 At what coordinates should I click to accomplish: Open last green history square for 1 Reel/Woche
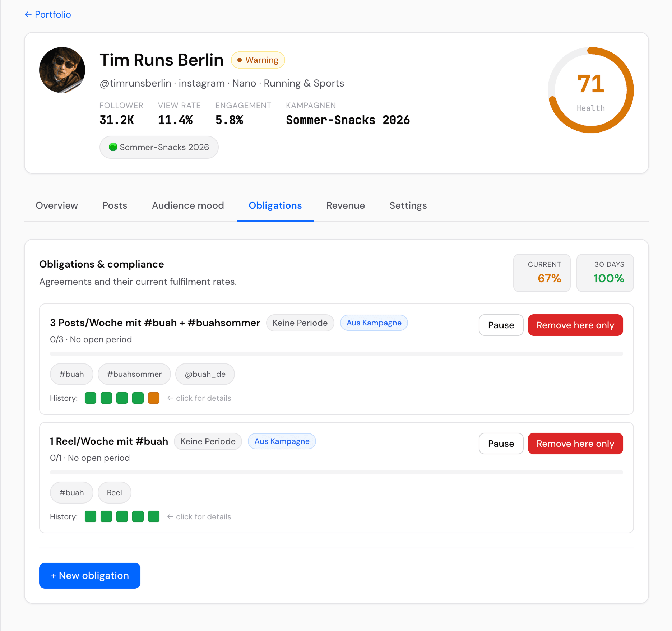[154, 516]
